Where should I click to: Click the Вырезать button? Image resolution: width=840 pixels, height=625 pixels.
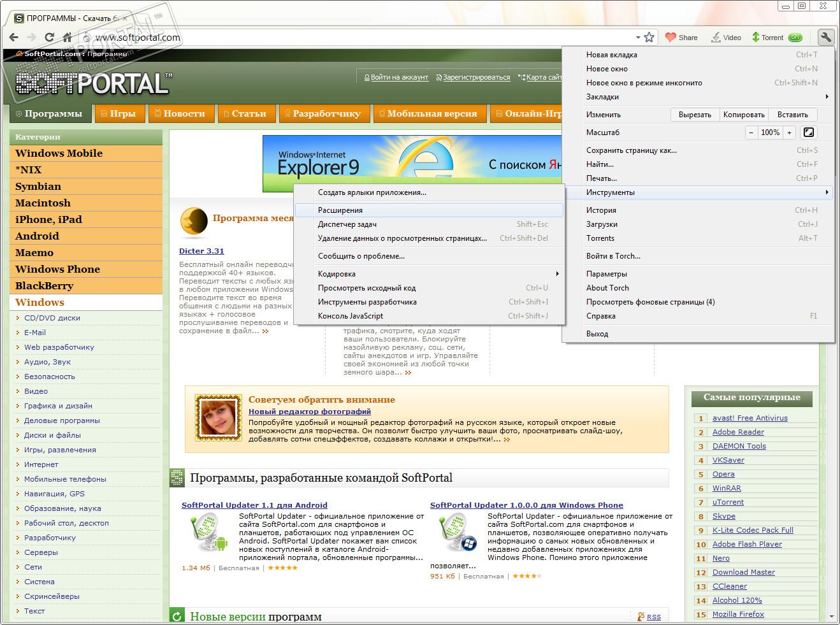tap(695, 115)
